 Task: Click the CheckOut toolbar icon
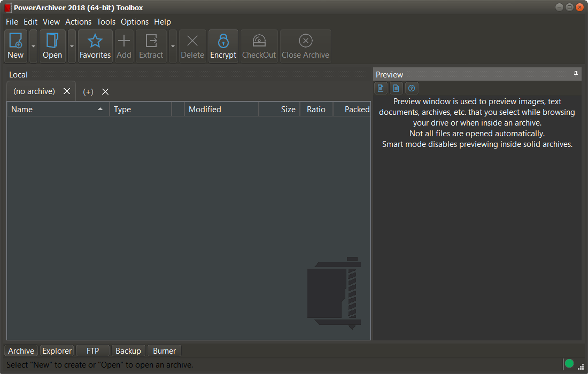click(x=259, y=46)
